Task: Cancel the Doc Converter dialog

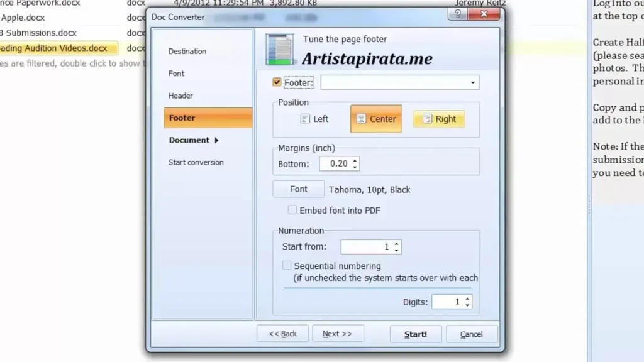Action: click(472, 334)
